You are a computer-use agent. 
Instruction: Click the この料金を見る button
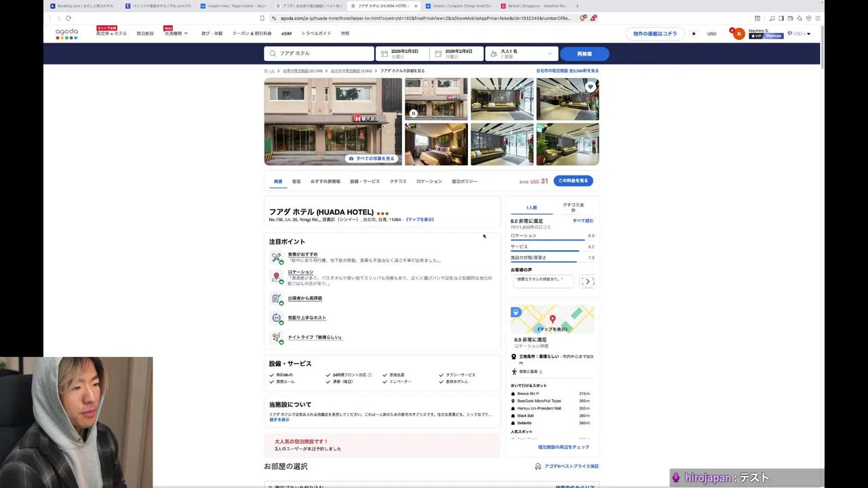pyautogui.click(x=574, y=181)
